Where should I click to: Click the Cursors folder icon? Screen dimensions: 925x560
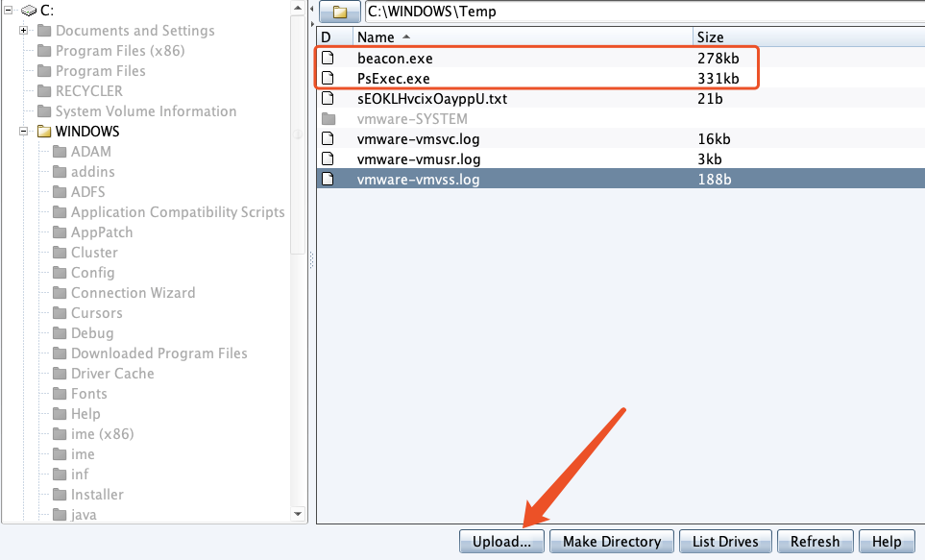coord(60,313)
